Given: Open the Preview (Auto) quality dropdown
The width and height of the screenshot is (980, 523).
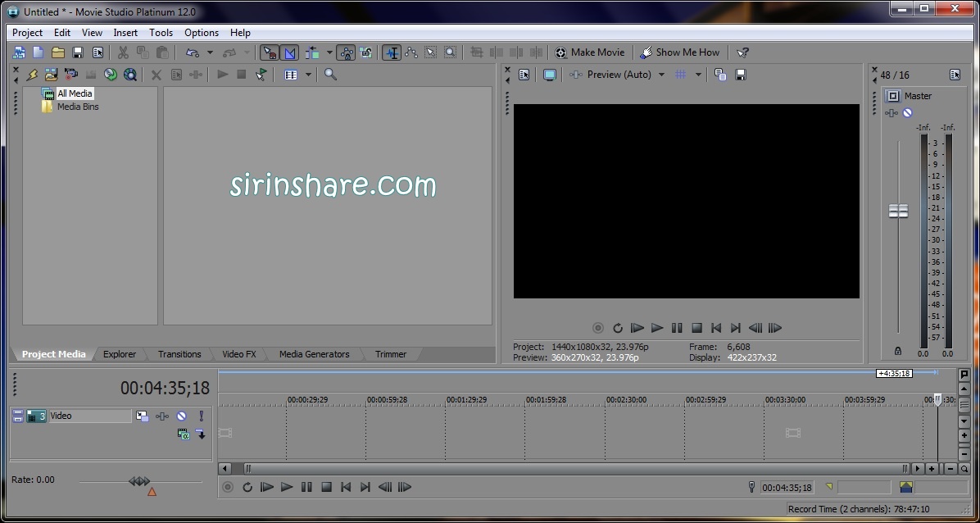Looking at the screenshot, I should click(x=662, y=75).
